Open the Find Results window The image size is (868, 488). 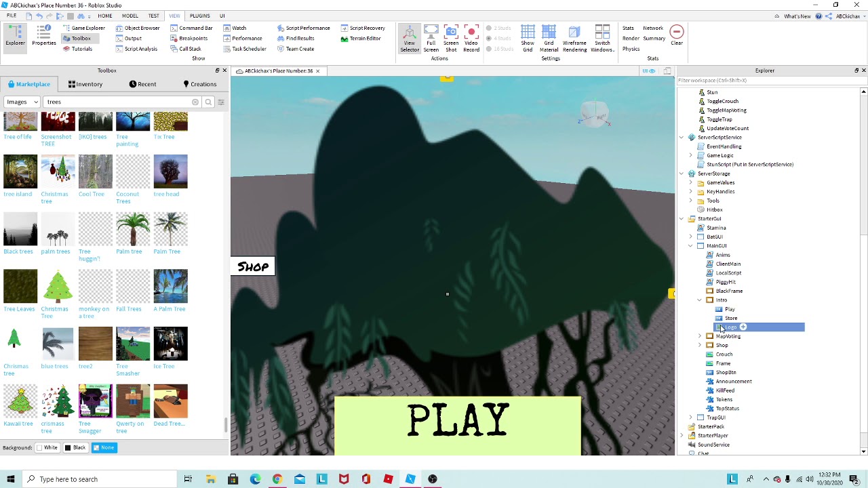pyautogui.click(x=295, y=39)
